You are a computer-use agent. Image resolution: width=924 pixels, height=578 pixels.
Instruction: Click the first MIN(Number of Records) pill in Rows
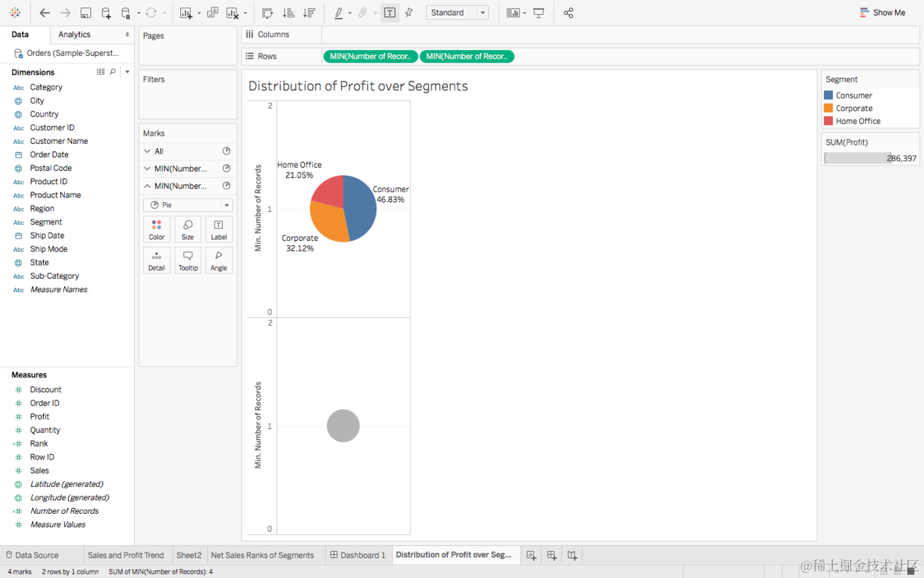pyautogui.click(x=370, y=57)
